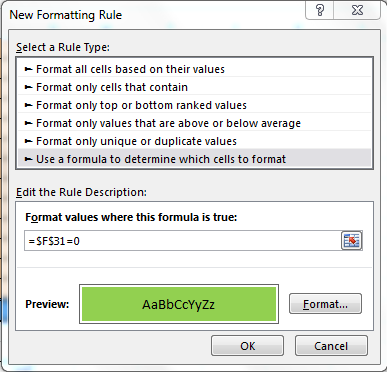This screenshot has height=372, width=387.
Task: Choose 'Format only cells that contain' rule
Action: coord(194,87)
